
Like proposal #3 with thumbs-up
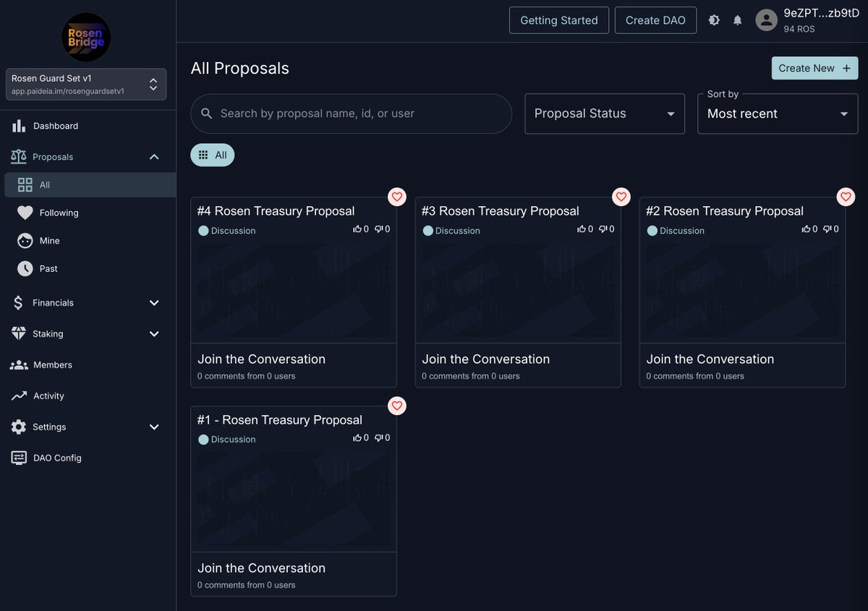(582, 229)
